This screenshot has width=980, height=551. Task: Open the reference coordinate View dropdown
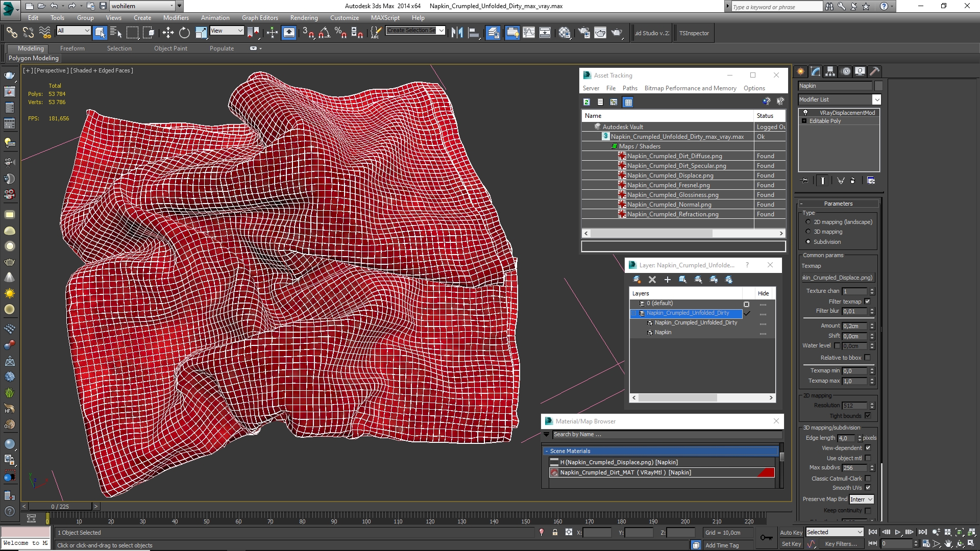click(x=227, y=31)
